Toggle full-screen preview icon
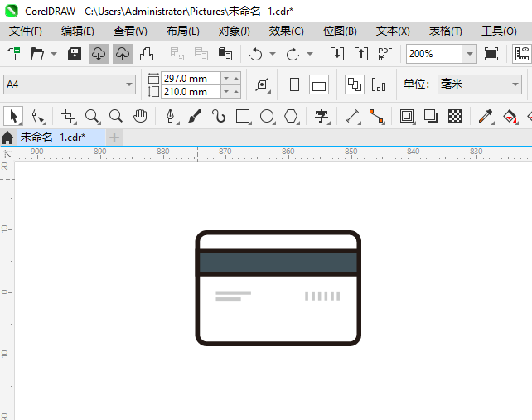 click(x=491, y=54)
